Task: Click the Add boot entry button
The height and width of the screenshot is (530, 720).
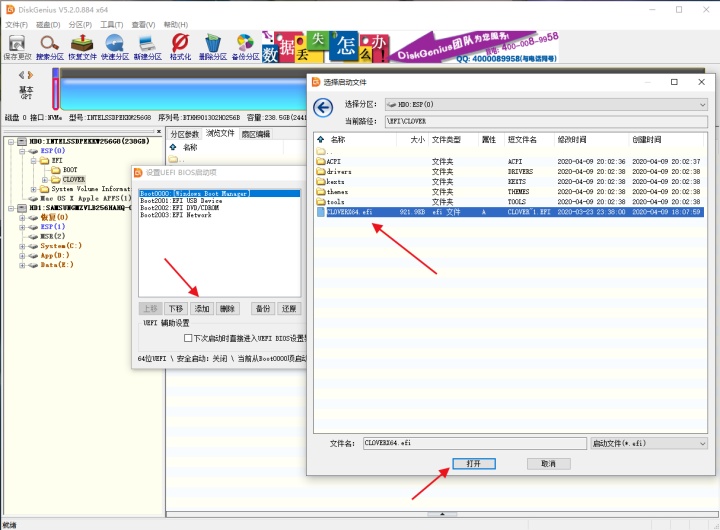Action: [202, 309]
